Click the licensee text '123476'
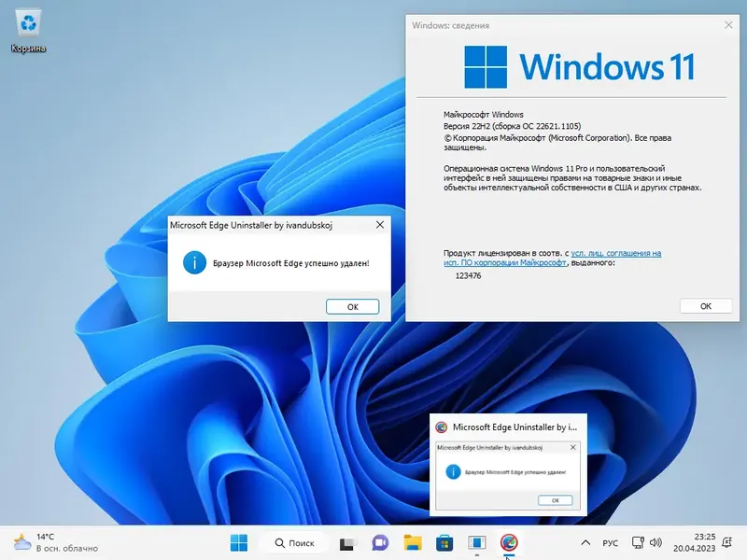This screenshot has width=747, height=560. point(469,275)
